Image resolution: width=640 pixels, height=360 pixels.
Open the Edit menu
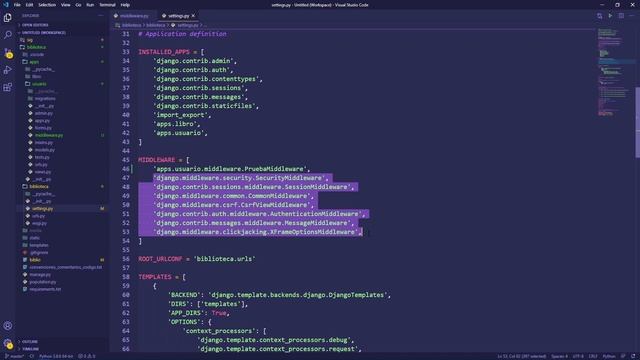(29, 5)
